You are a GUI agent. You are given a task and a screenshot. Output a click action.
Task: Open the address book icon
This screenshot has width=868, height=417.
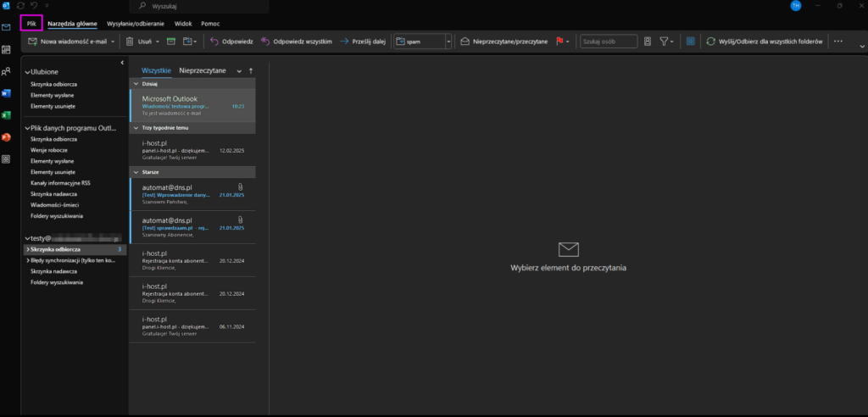(x=648, y=41)
